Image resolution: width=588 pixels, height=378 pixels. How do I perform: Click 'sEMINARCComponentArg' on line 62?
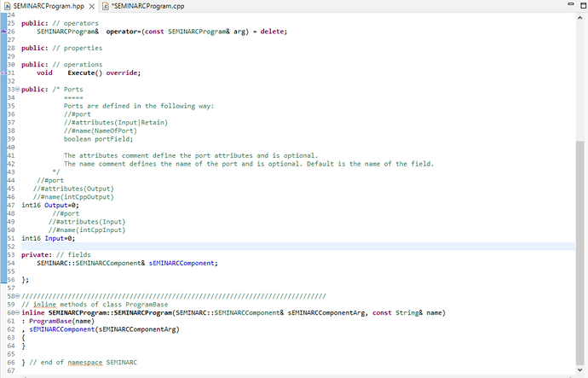point(137,329)
